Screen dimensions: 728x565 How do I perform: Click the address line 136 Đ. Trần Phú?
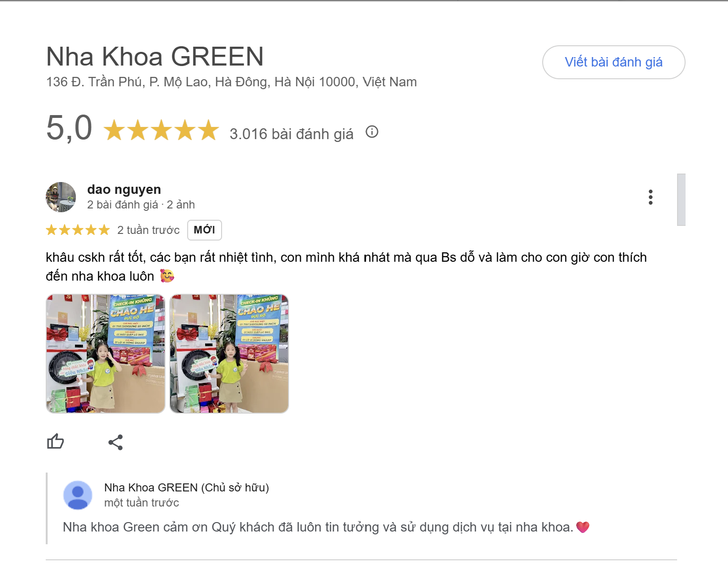coord(232,82)
